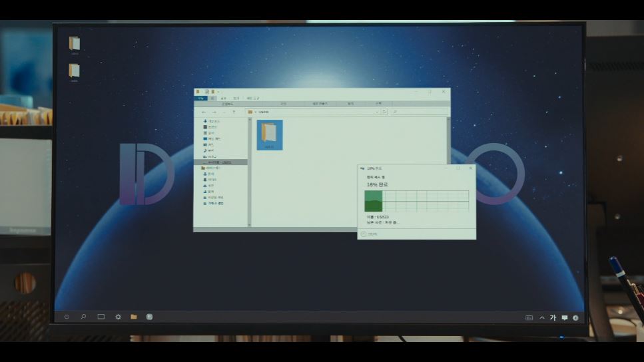The height and width of the screenshot is (362, 644).
Task: Expand hidden tray icons with the up chevron
Action: pyautogui.click(x=542, y=317)
